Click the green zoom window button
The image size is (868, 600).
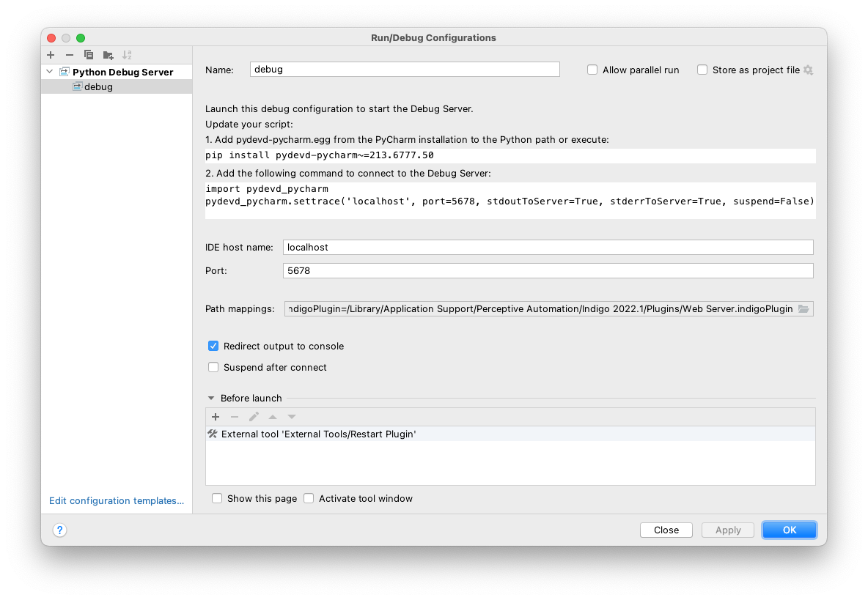coord(81,37)
